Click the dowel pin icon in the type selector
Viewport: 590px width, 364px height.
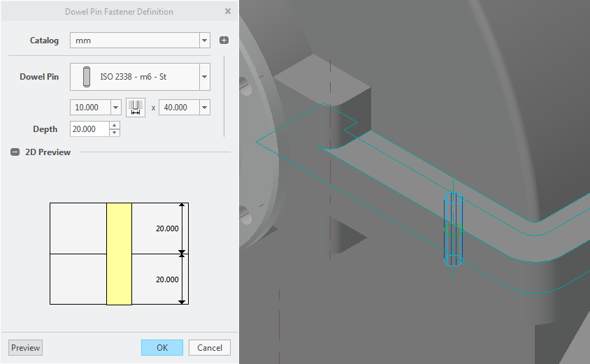(x=87, y=77)
